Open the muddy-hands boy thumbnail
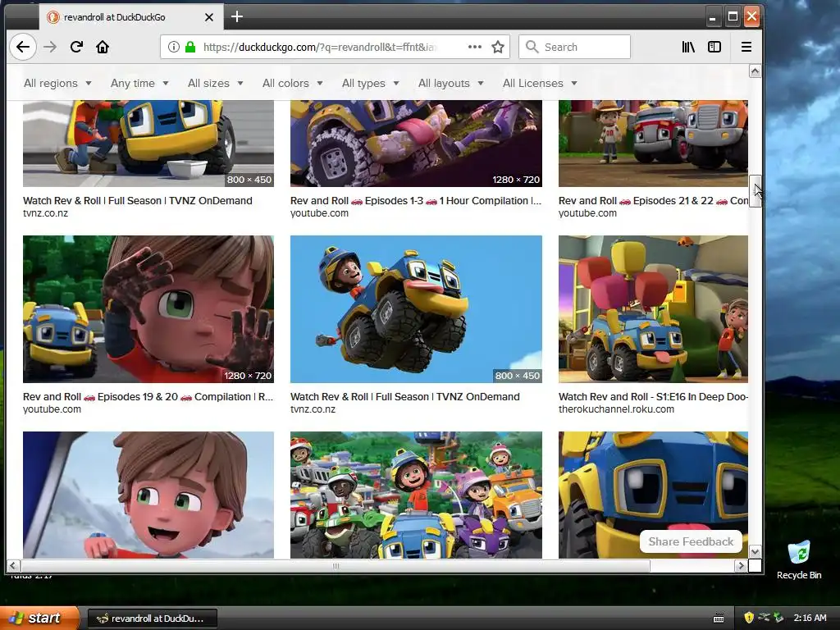The image size is (840, 630). [148, 309]
